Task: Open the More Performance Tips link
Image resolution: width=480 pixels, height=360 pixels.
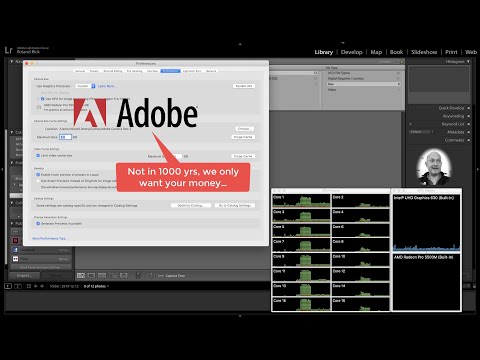Action: point(50,238)
